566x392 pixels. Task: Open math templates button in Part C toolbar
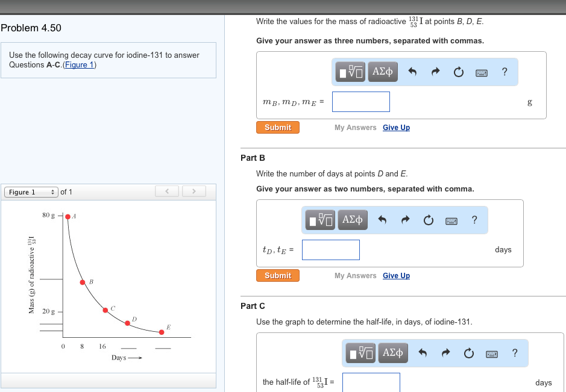click(x=360, y=353)
